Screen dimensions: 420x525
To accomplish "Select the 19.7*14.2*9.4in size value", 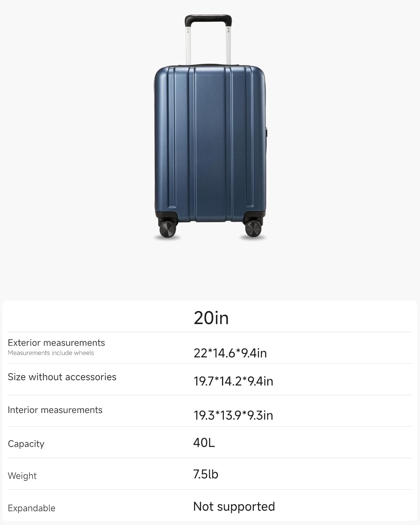I will tap(233, 381).
